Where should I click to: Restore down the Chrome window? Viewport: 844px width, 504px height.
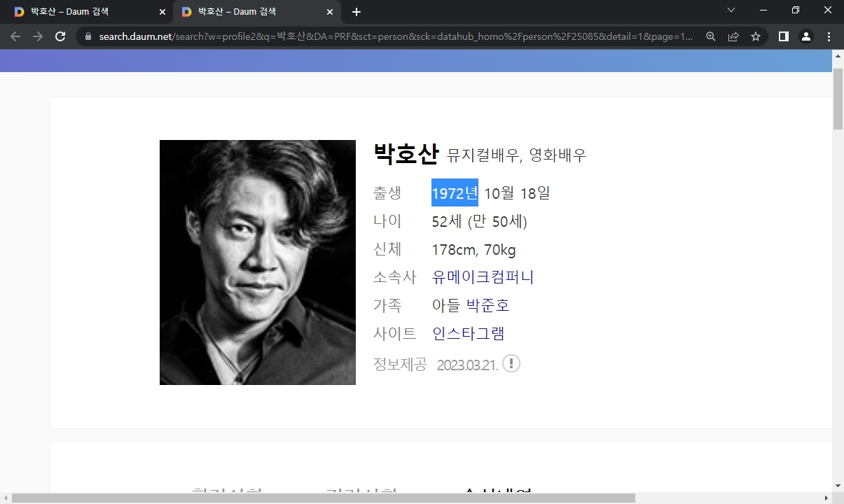pos(796,10)
